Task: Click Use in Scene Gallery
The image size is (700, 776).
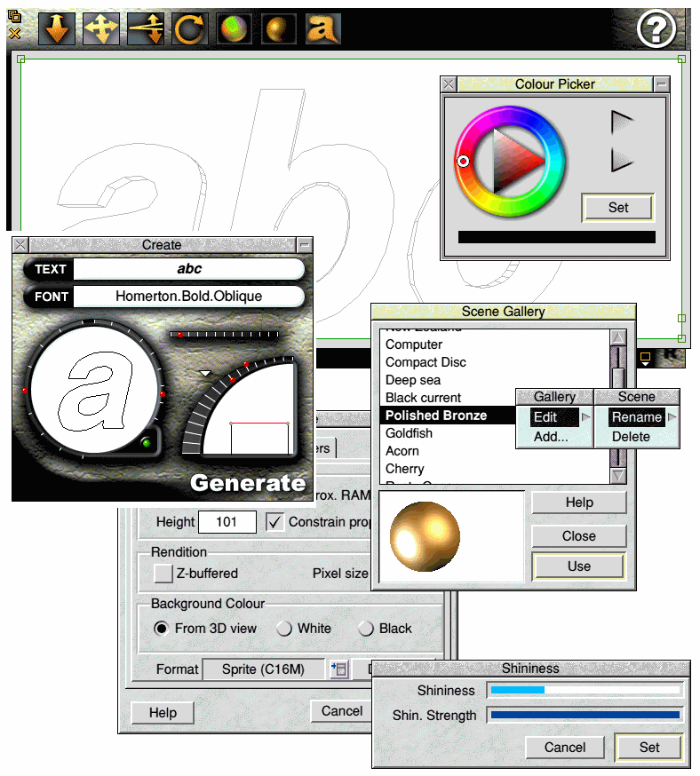Action: 578,566
